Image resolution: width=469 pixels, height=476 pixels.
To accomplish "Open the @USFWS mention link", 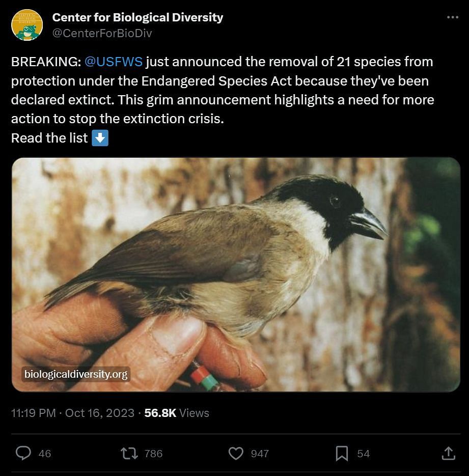I will click(113, 62).
